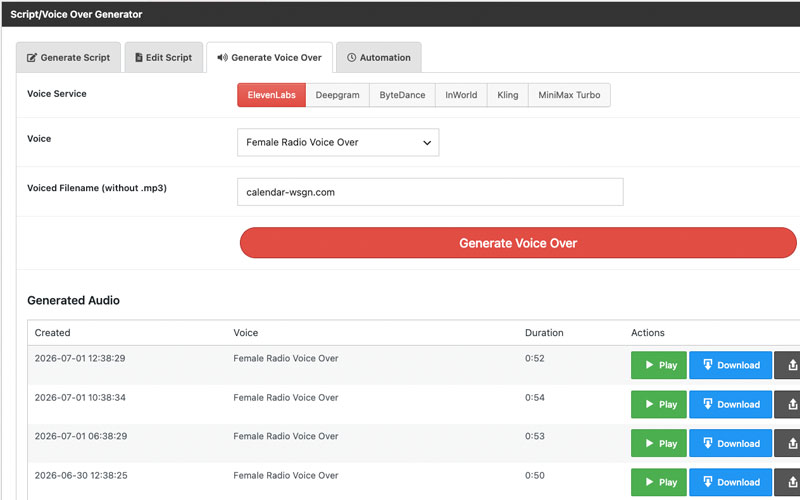Focus the Voiced Filename input field
This screenshot has height=500, width=800.
[430, 192]
